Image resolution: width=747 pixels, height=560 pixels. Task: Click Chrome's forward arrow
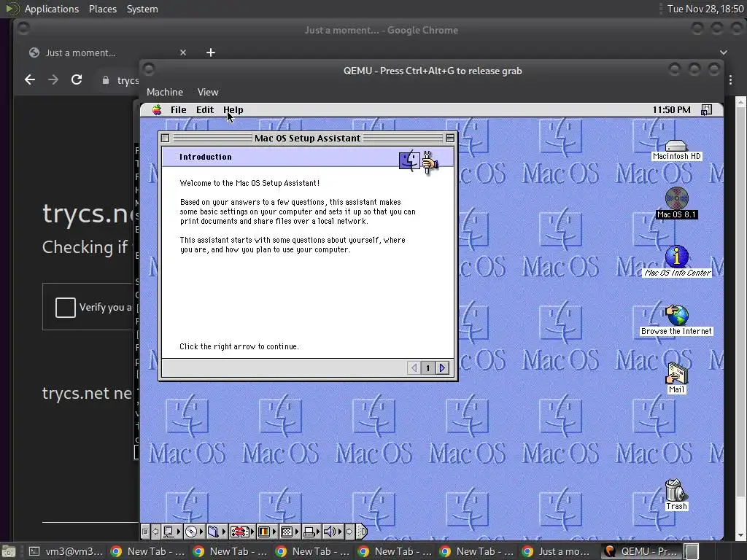click(53, 79)
